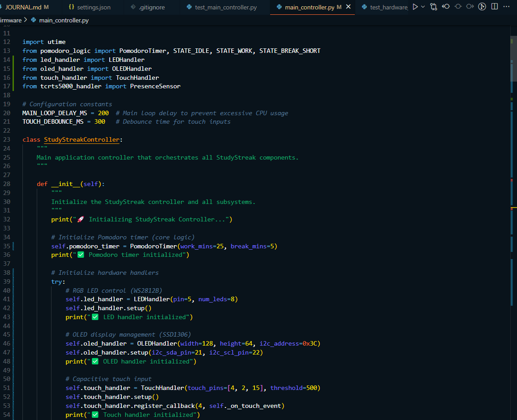Image resolution: width=517 pixels, height=420 pixels.
Task: Click i2c_sda_pin=21 argument
Action: coord(177,352)
